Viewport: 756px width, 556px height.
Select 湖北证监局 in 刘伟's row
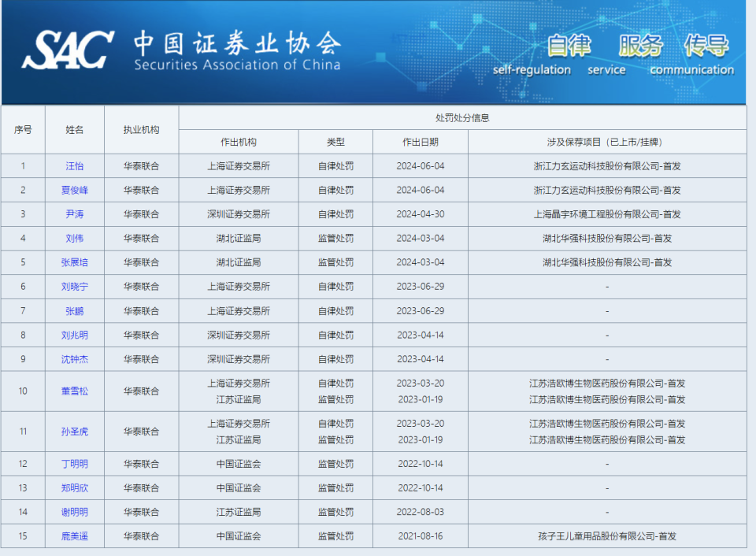(239, 238)
